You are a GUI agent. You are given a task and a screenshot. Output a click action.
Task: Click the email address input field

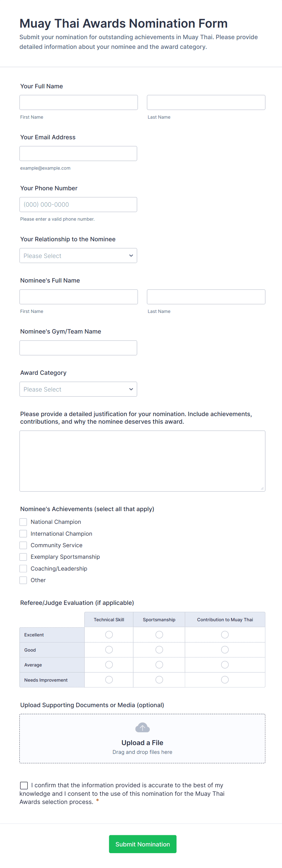pyautogui.click(x=78, y=153)
